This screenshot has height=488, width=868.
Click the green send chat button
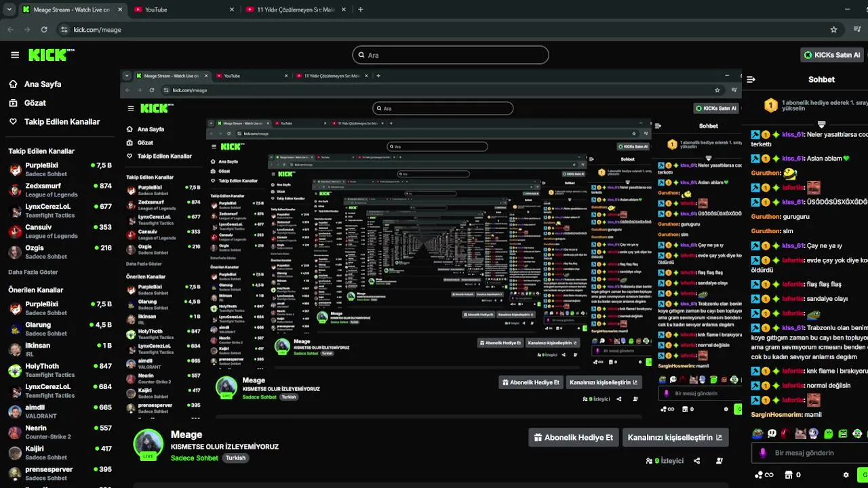coord(863,474)
